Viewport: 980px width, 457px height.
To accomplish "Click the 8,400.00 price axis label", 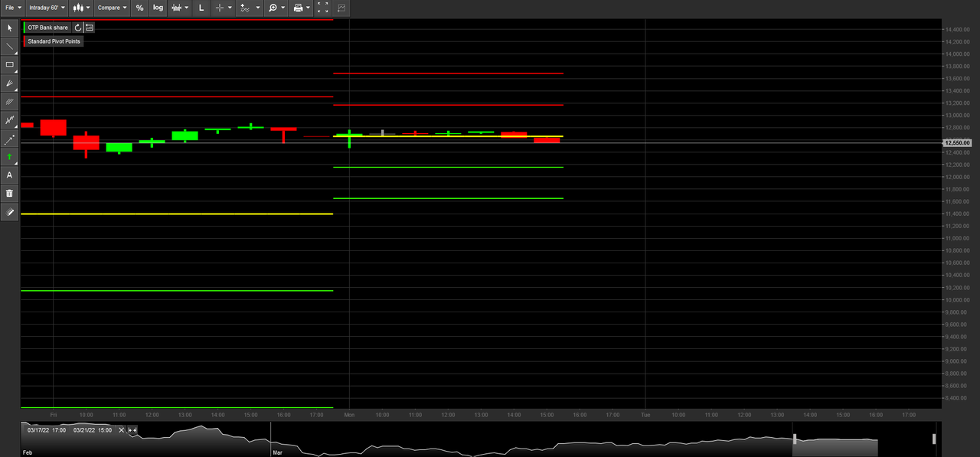I will point(957,398).
